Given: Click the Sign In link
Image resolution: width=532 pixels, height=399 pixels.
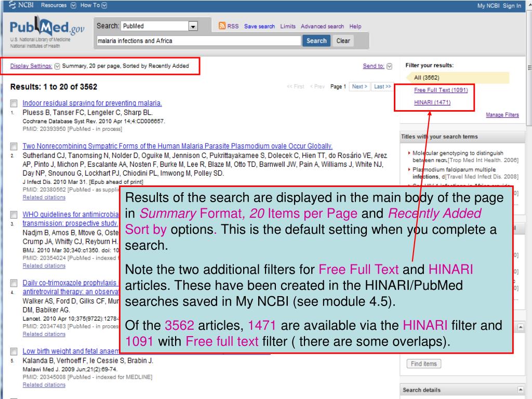Looking at the screenshot, I should pyautogui.click(x=512, y=6).
